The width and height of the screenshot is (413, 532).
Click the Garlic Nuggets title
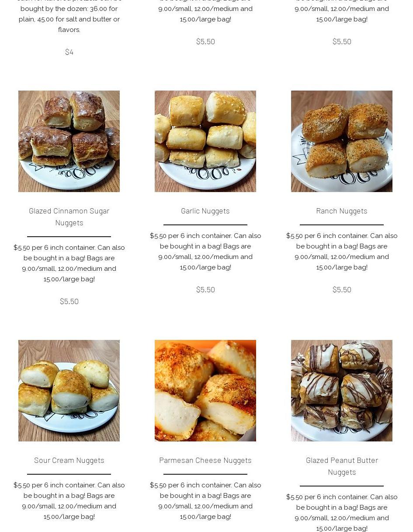[205, 211]
